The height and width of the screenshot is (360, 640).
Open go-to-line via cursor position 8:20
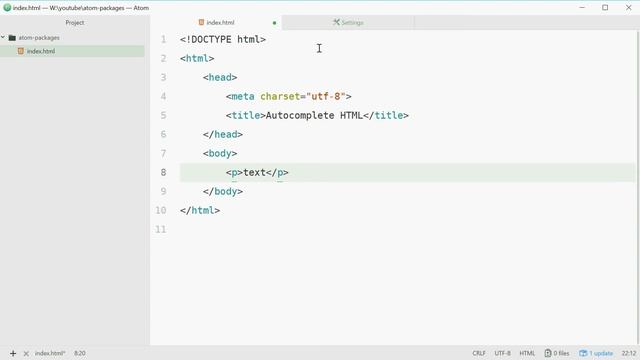[80, 353]
